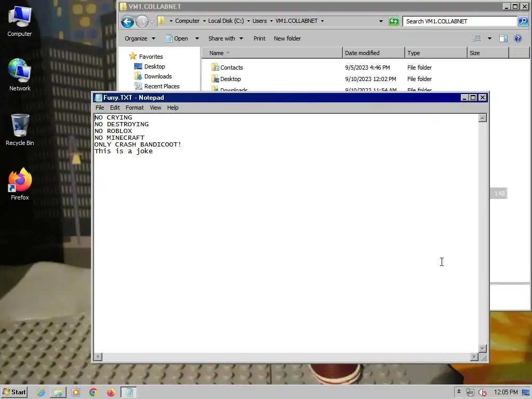Launch the Firefox desktop shortcut
This screenshot has width=532, height=399.
point(20,184)
